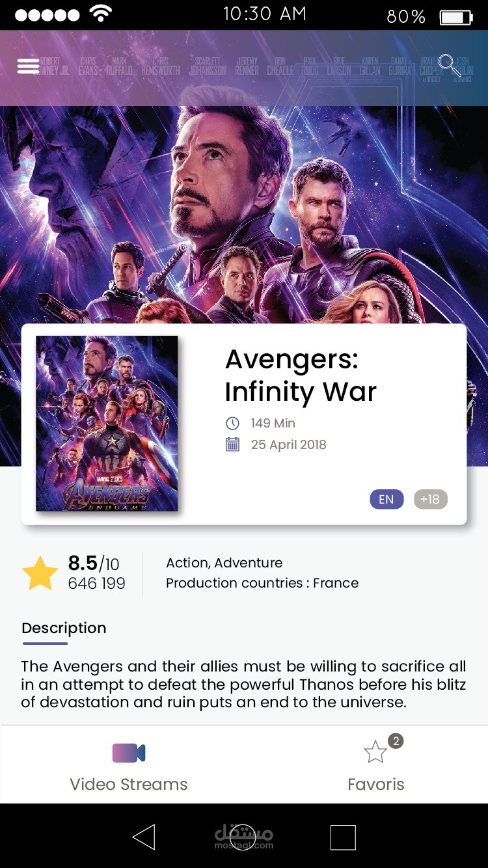Tap the calendar icon beside release date
This screenshot has height=868, width=488.
[232, 445]
